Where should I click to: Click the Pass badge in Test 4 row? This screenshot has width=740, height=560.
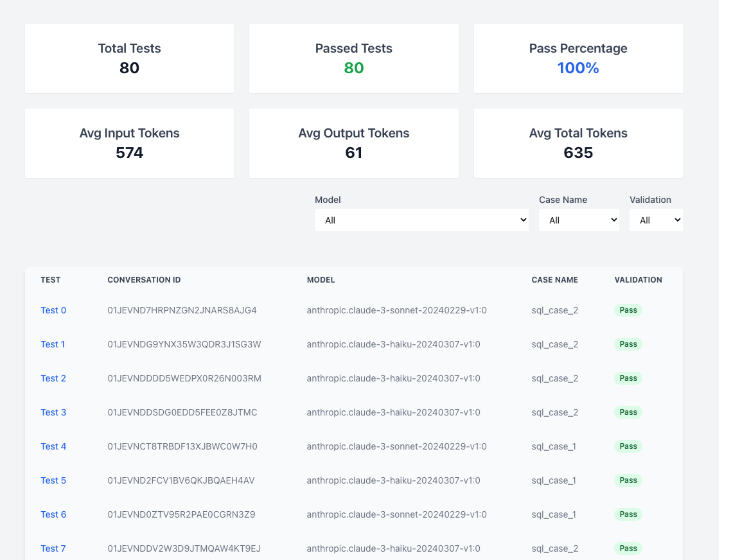coord(628,446)
